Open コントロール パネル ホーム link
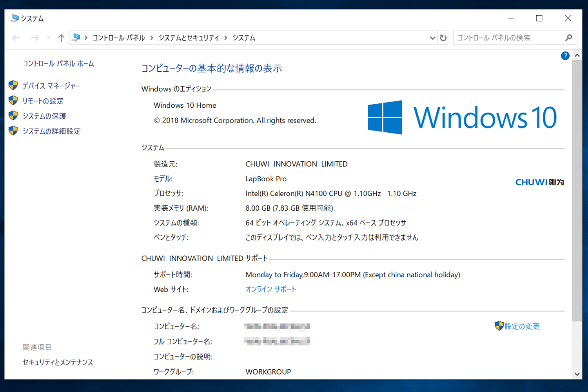 click(58, 63)
